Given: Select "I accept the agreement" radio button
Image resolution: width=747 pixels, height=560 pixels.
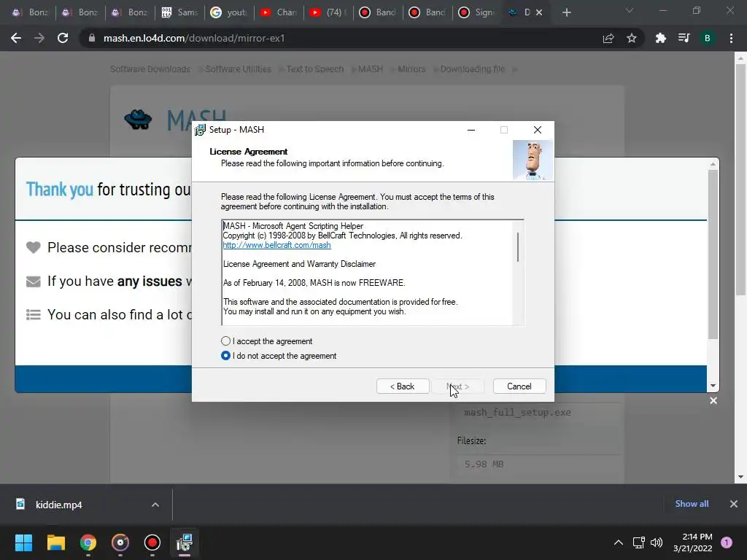Looking at the screenshot, I should [226, 341].
